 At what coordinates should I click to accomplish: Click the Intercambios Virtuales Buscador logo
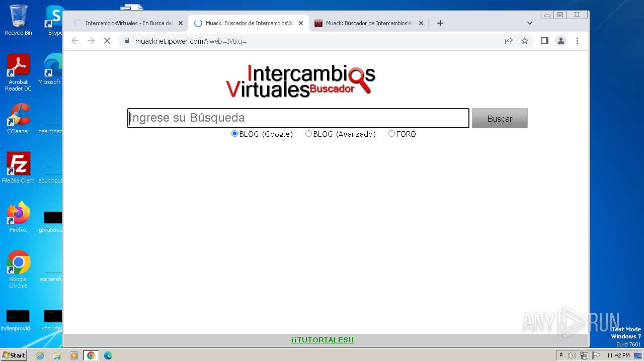tap(301, 80)
